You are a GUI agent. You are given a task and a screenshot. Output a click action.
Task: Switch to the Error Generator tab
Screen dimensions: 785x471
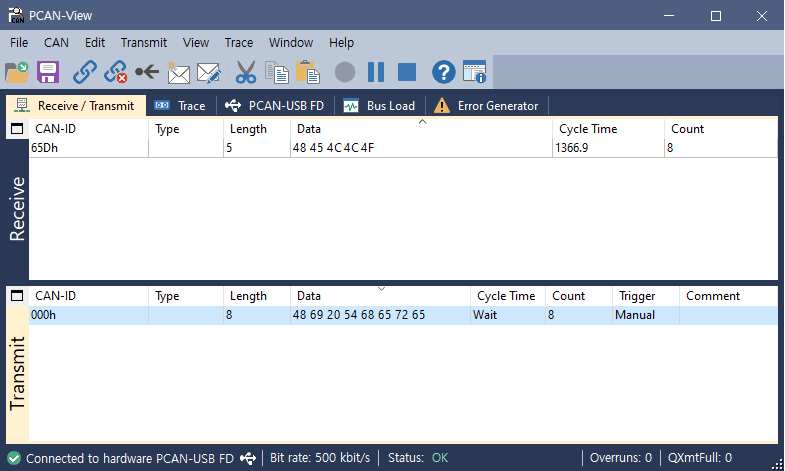pyautogui.click(x=487, y=106)
